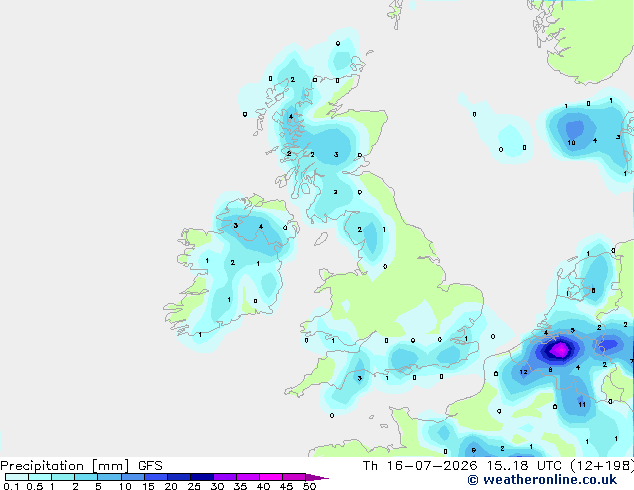Click the '12' rainfall value on map
Screen dimensions: 634x490
524,372
